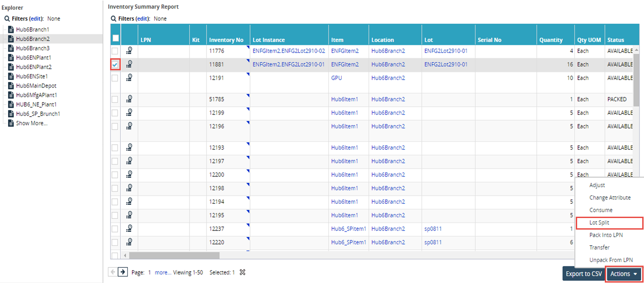Choose Lot Split from Actions menu

[609, 222]
